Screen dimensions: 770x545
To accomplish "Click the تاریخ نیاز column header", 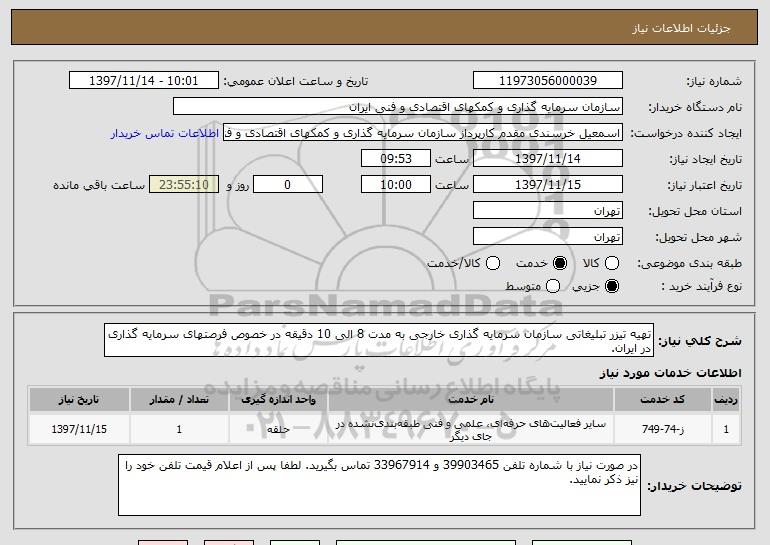I will pos(79,400).
